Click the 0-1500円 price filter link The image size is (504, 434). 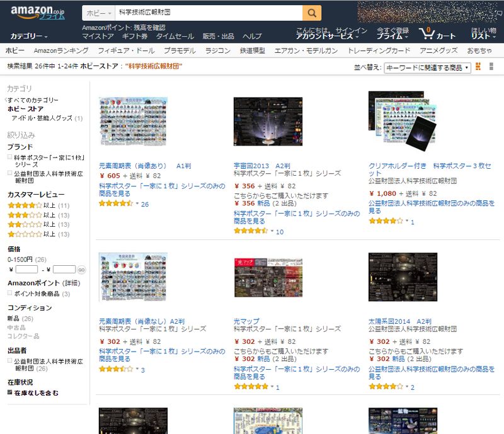pos(20,260)
